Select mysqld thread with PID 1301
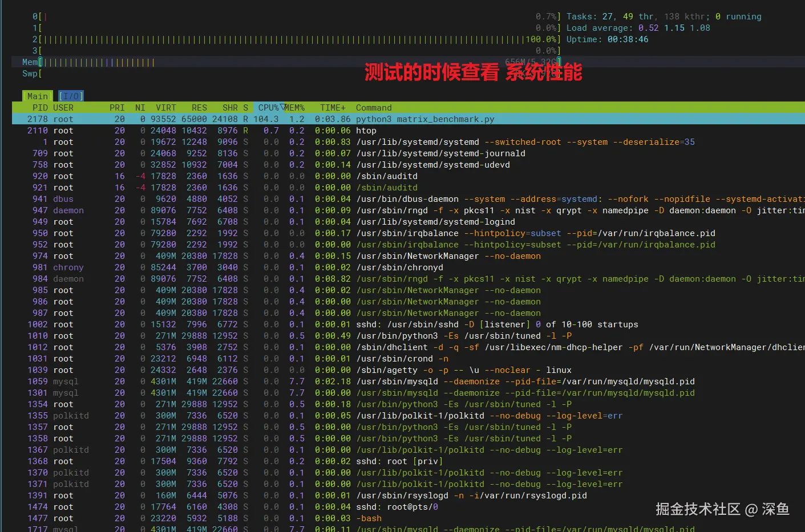Screen dimensions: 805x532 coord(408,393)
